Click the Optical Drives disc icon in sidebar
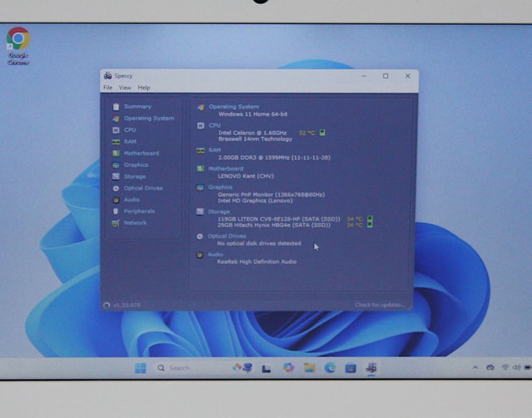Viewport: 532px width, 418px height. click(x=116, y=188)
